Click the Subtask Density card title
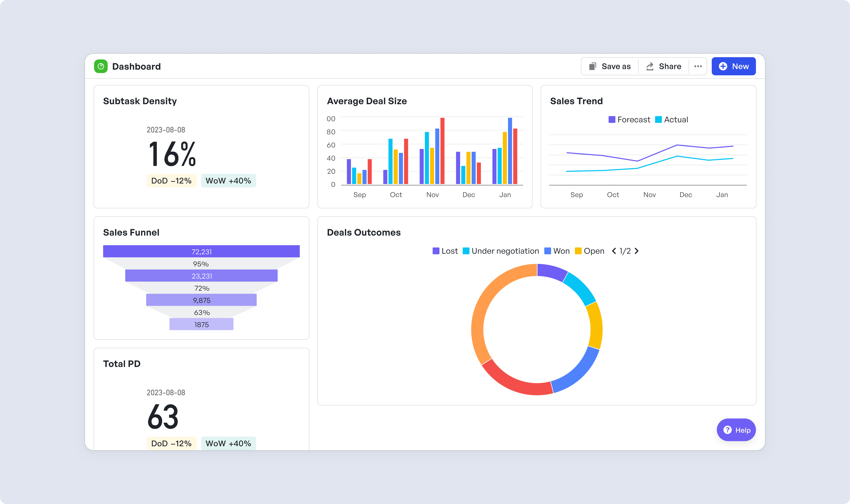Image resolution: width=850 pixels, height=504 pixels. point(140,101)
